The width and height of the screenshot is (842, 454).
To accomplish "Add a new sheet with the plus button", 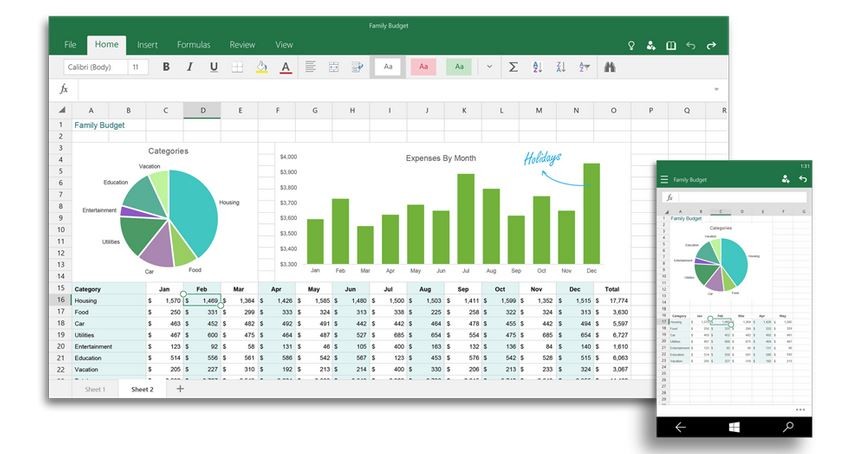I will (x=180, y=388).
